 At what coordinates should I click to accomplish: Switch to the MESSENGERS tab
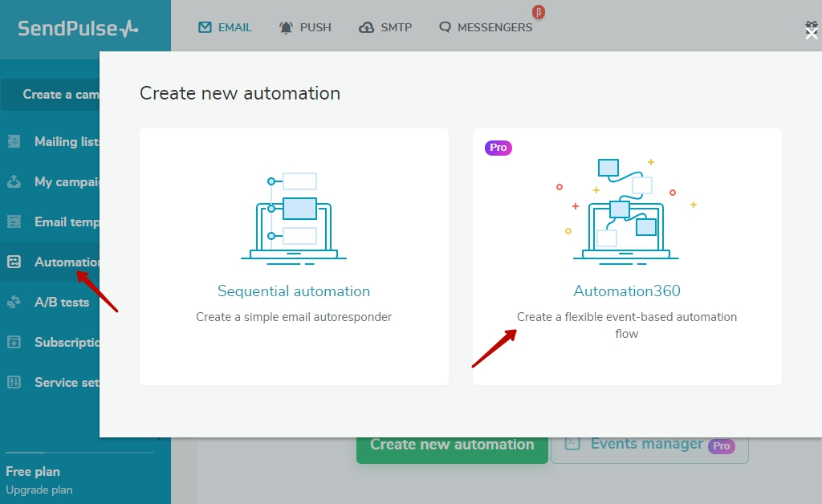tap(486, 27)
